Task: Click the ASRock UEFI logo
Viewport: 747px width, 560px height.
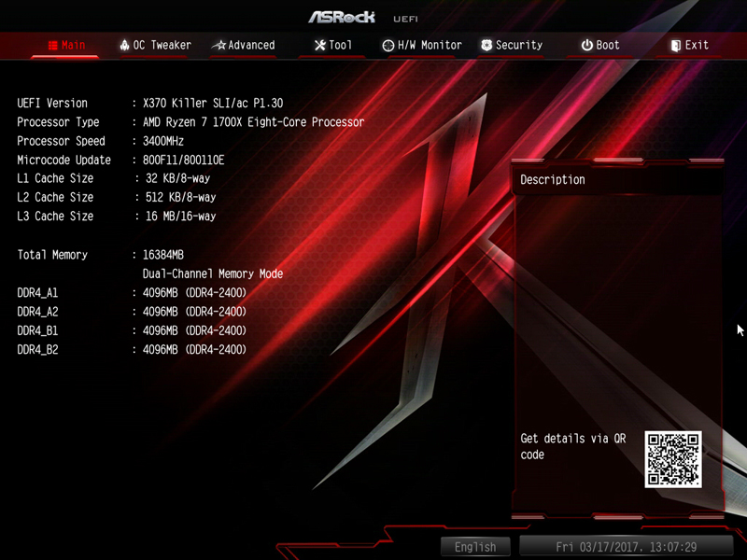Action: (x=363, y=18)
